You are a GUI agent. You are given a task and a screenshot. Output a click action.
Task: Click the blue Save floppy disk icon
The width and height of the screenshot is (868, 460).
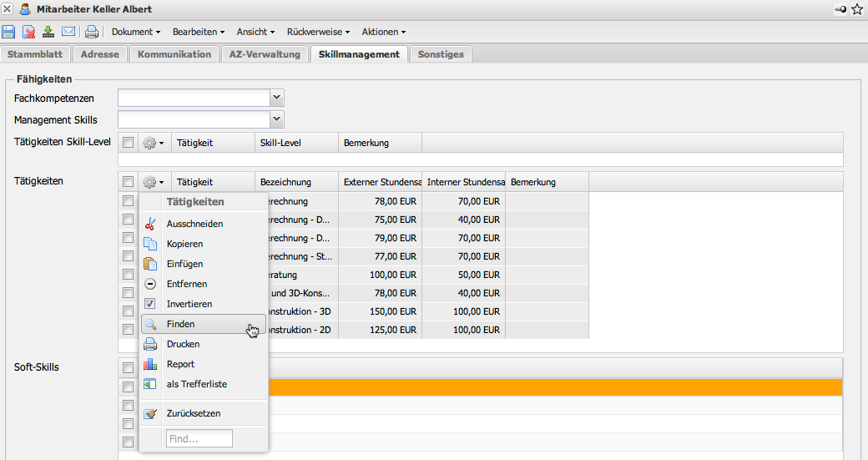pos(8,32)
